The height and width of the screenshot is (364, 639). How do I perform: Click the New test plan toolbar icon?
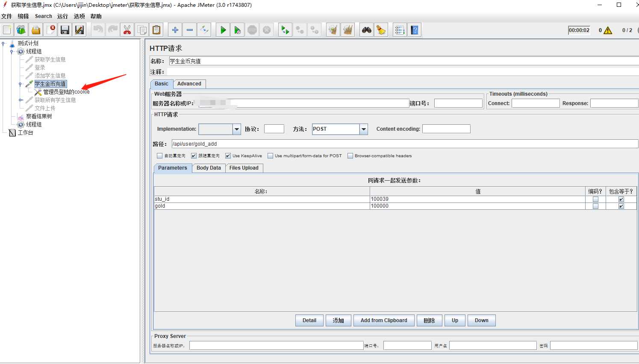click(x=7, y=30)
